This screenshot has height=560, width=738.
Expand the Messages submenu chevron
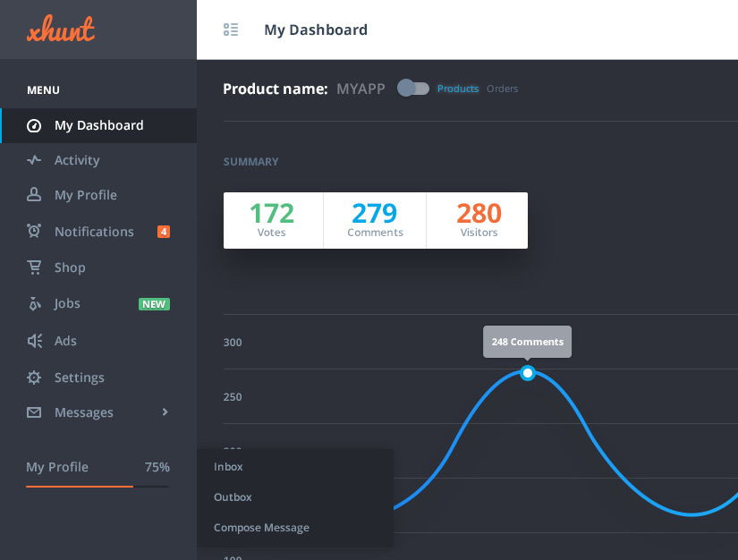(165, 412)
